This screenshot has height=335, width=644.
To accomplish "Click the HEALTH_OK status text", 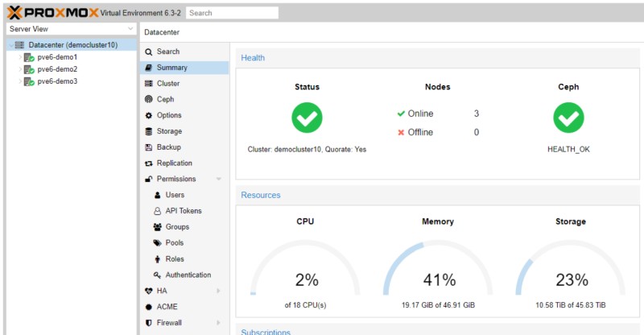I will [x=568, y=149].
